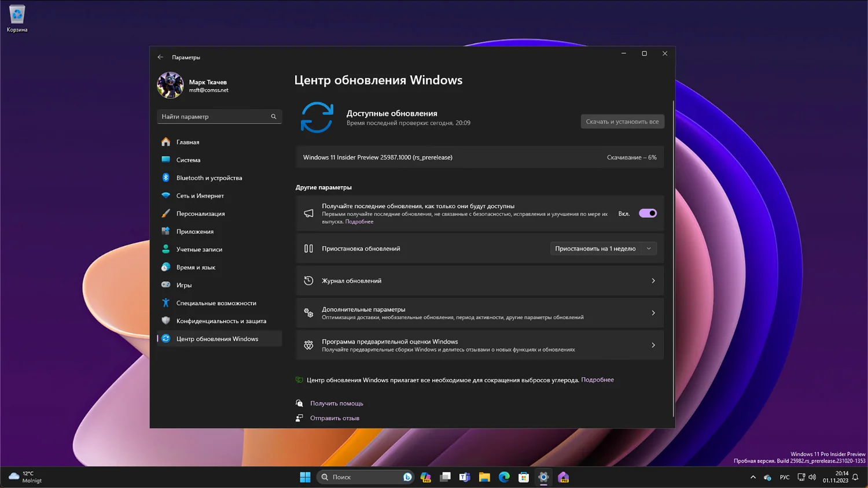Click Специальные возможности accessibility icon

[166, 302]
